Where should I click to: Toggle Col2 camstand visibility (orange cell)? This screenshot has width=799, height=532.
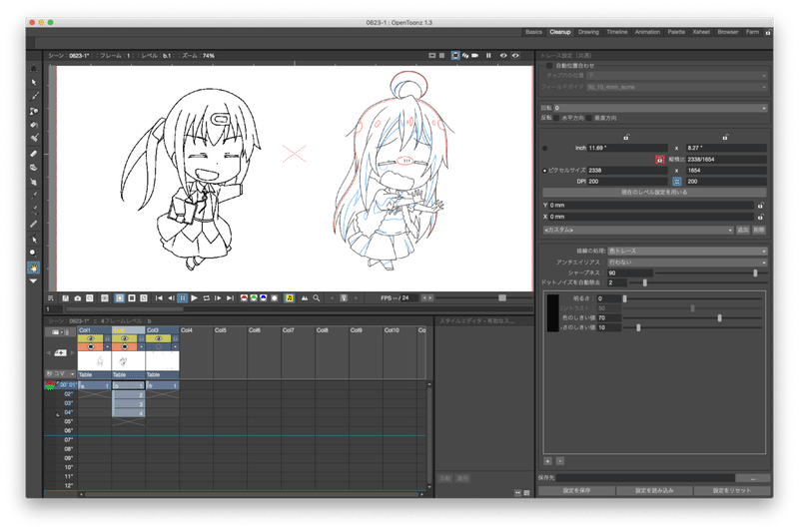pos(124,346)
